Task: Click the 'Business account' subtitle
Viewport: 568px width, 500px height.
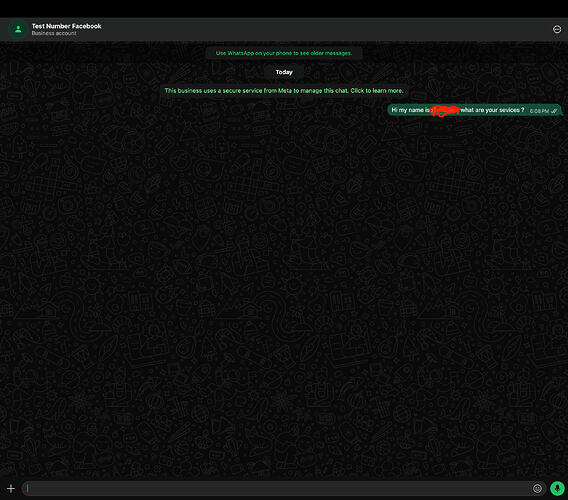Action: tap(54, 33)
